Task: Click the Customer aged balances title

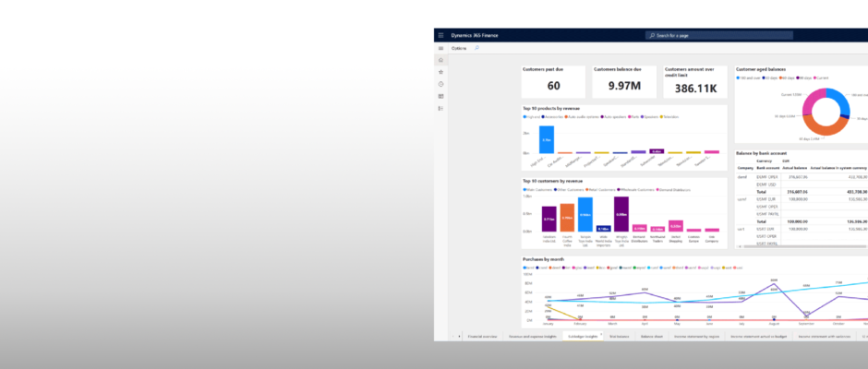Action: [x=761, y=69]
